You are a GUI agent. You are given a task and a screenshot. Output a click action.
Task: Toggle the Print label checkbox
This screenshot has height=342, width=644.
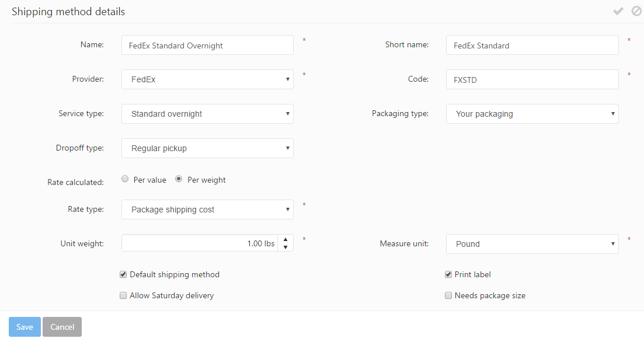pos(448,274)
